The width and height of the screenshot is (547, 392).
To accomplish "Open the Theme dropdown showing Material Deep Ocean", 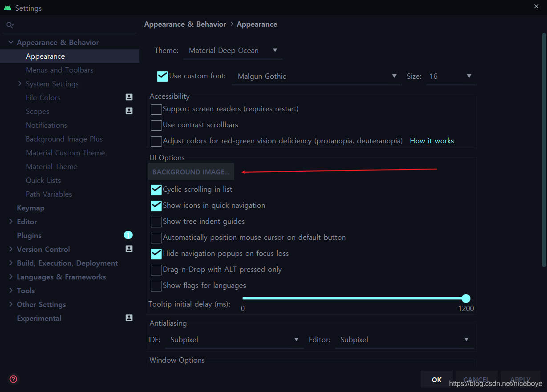I will click(x=233, y=51).
